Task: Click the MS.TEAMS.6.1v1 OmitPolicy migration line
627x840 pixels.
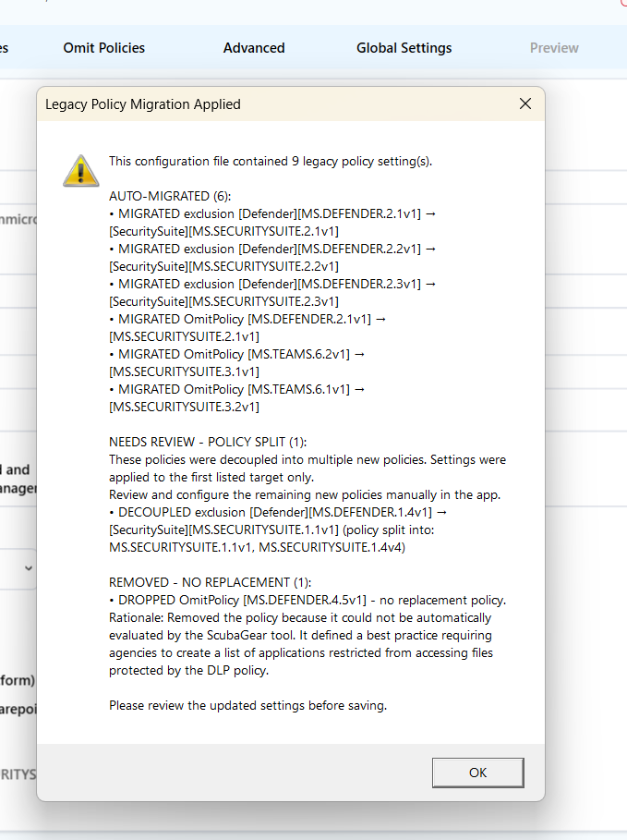Action: click(237, 398)
